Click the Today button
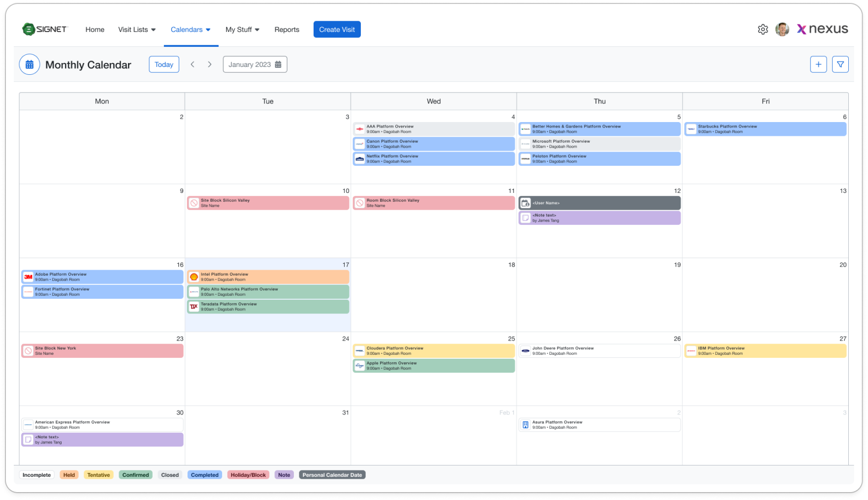This screenshot has height=500, width=868. (x=164, y=64)
